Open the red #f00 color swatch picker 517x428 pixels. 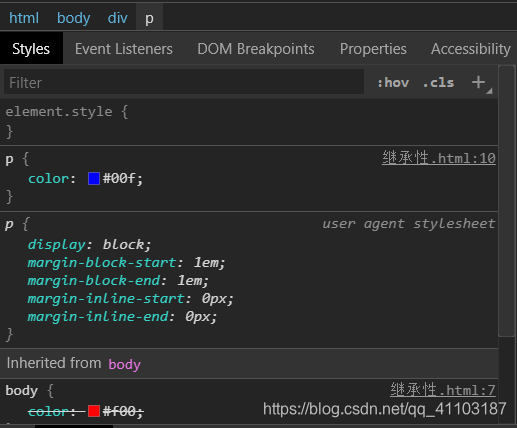coord(94,411)
